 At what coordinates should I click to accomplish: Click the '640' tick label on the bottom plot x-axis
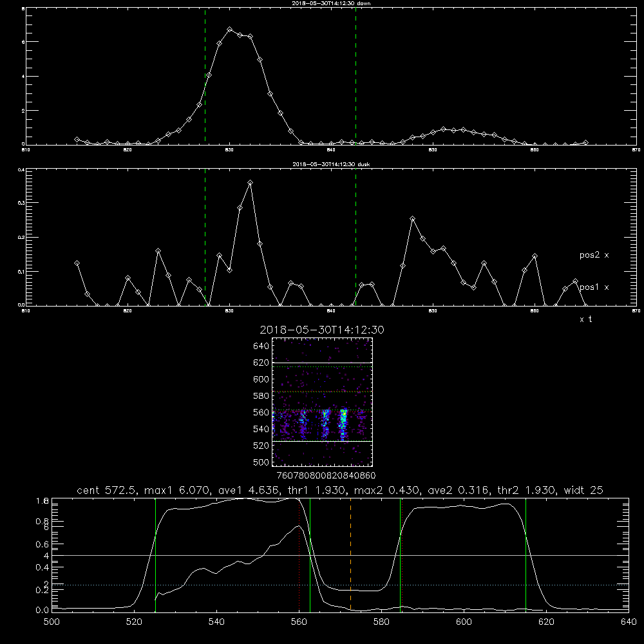629,622
